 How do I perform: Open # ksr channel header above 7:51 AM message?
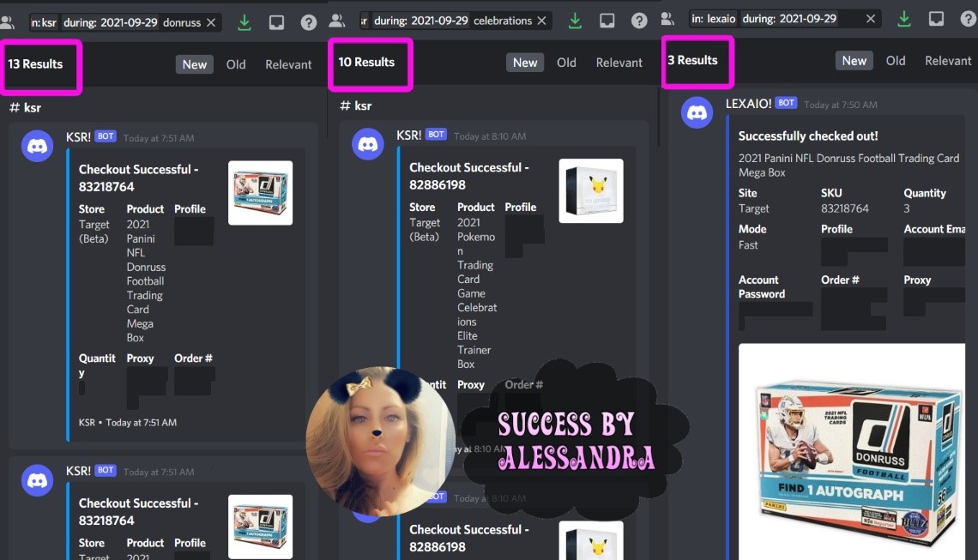click(26, 107)
